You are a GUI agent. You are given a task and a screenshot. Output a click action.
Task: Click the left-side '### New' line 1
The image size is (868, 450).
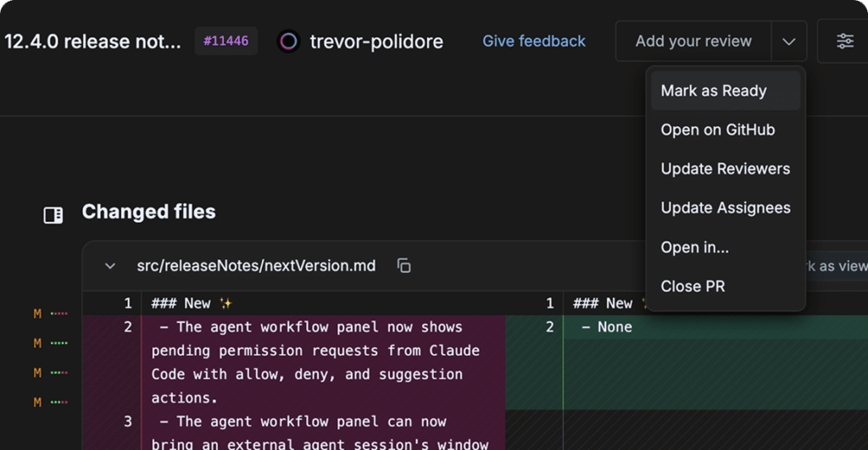click(x=192, y=303)
